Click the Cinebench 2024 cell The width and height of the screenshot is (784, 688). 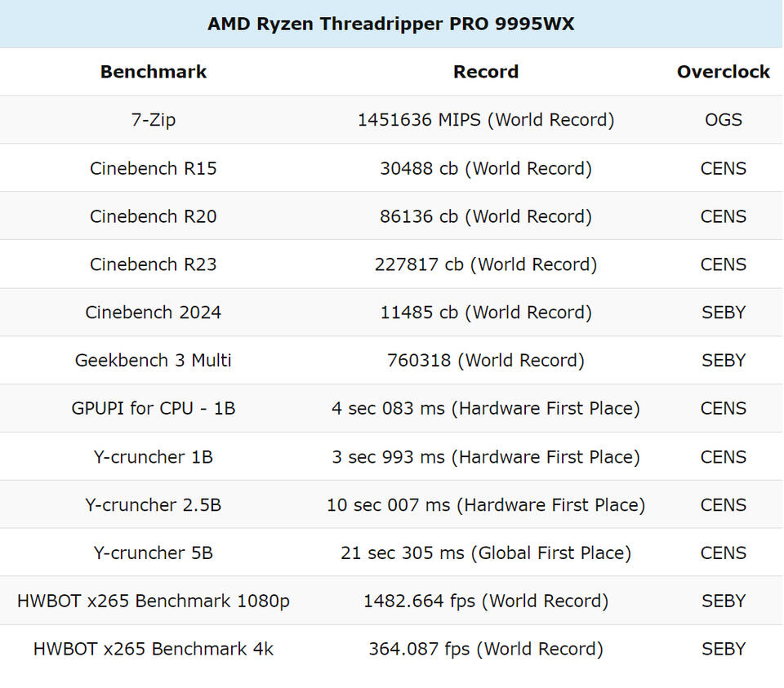tap(154, 313)
